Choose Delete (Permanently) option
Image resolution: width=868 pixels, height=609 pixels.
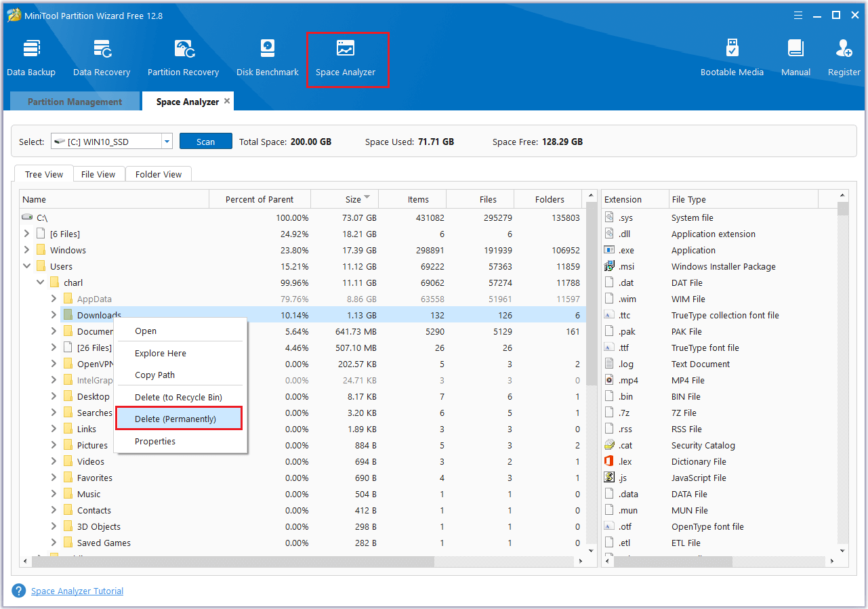(x=180, y=419)
